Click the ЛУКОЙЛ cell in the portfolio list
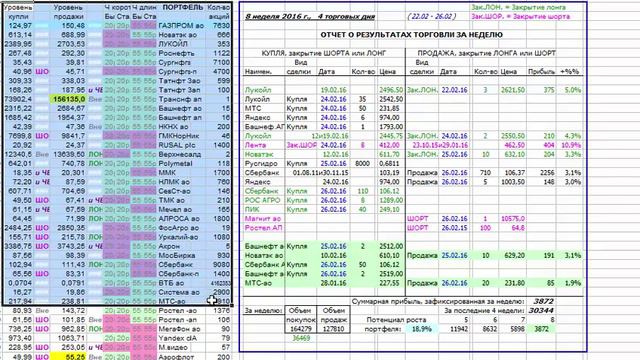The image size is (640, 360). point(173,44)
